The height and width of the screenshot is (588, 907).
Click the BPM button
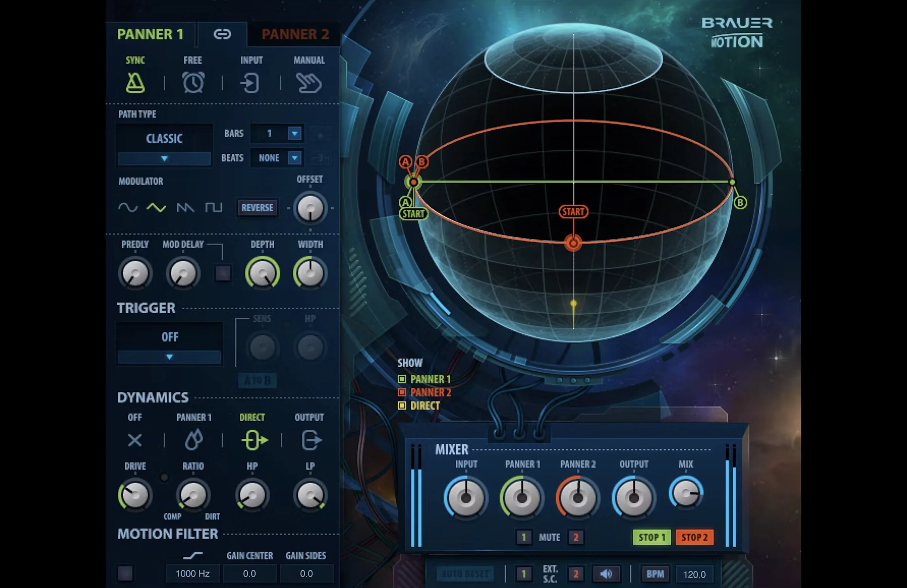pyautogui.click(x=655, y=574)
